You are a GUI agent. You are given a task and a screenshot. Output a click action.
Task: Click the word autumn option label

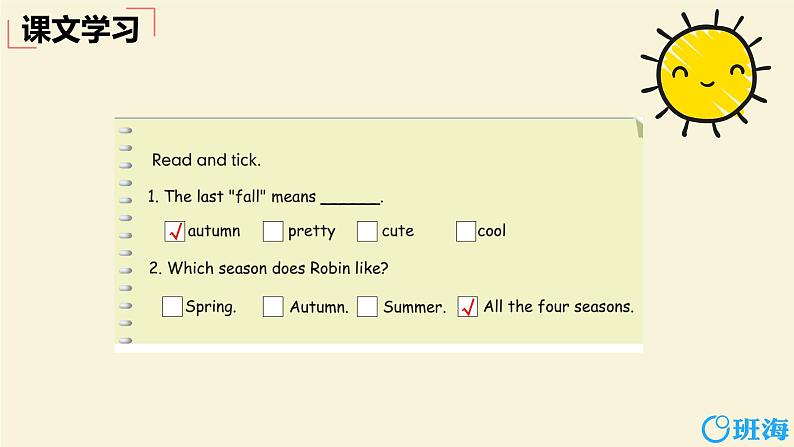click(214, 231)
